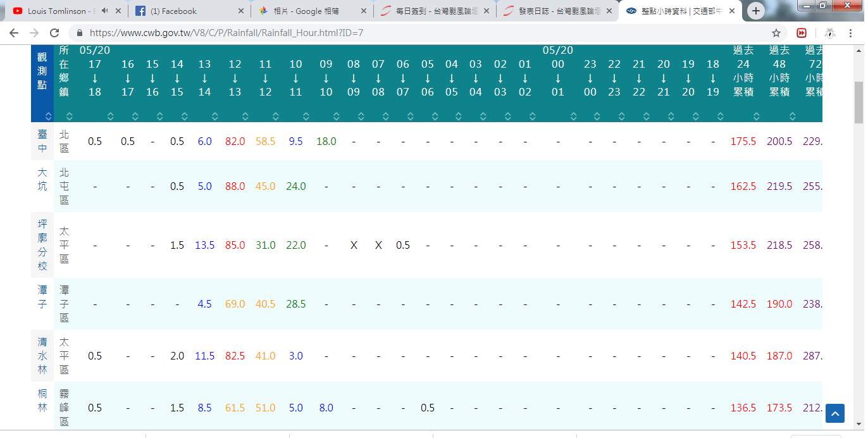Image resolution: width=868 pixels, height=438 pixels.
Task: Sort by the 12→13 hour column
Action: 245,116
